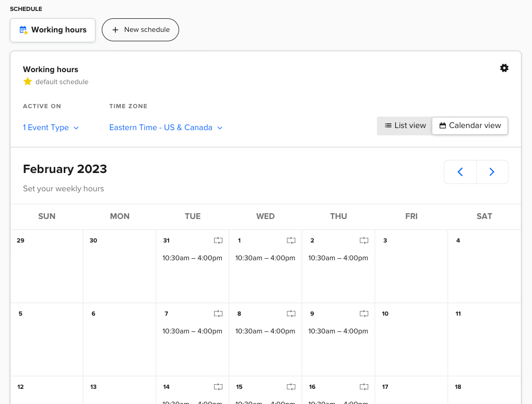This screenshot has width=532, height=404.
Task: Open 10:30am – 4:00pm hours on Tuesday 31
Action: [x=192, y=258]
